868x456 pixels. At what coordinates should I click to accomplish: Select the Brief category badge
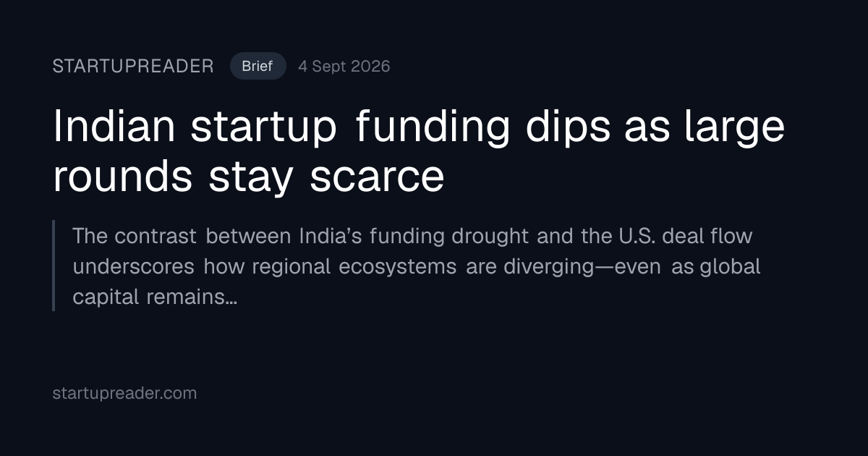pyautogui.click(x=258, y=66)
